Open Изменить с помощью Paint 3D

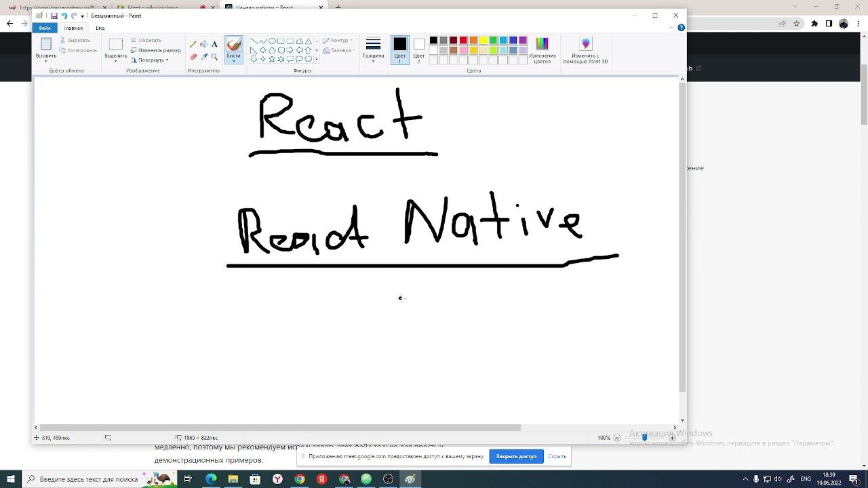click(x=585, y=51)
